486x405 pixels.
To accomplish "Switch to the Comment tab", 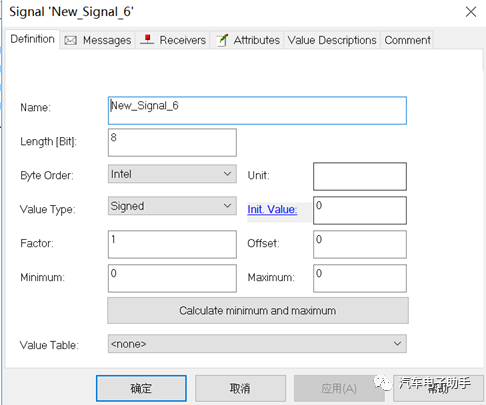I will click(x=407, y=40).
